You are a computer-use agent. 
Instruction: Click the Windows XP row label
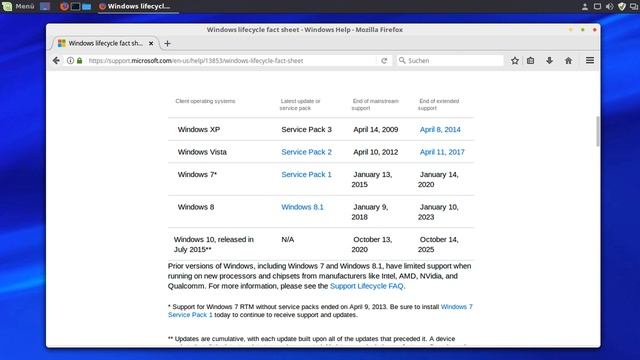199,129
